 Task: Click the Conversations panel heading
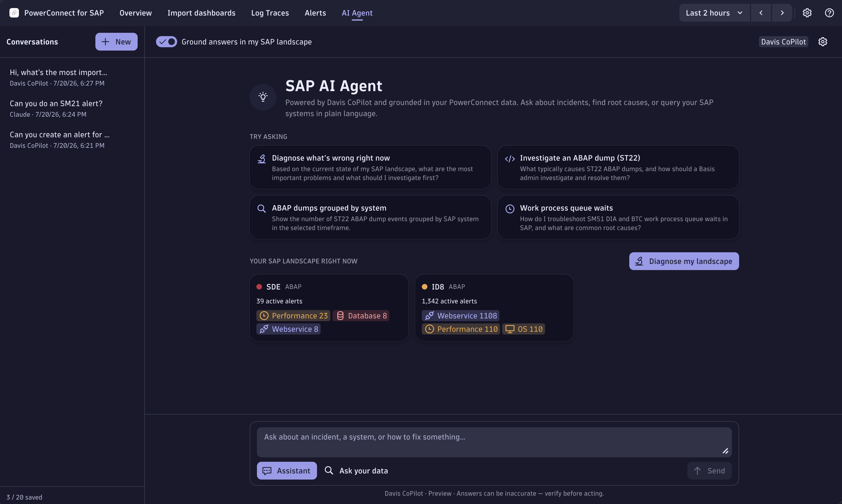point(32,42)
